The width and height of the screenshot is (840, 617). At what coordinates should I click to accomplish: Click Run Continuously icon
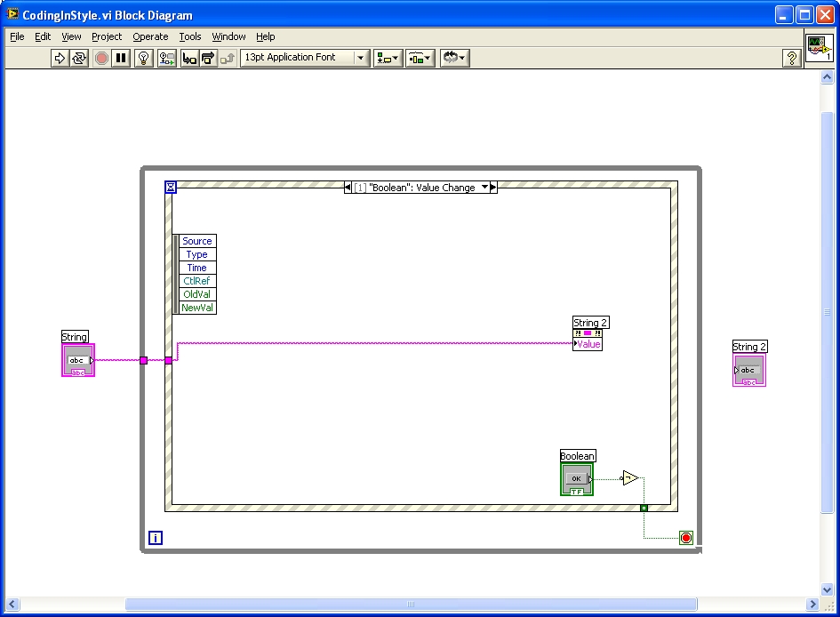pyautogui.click(x=79, y=58)
